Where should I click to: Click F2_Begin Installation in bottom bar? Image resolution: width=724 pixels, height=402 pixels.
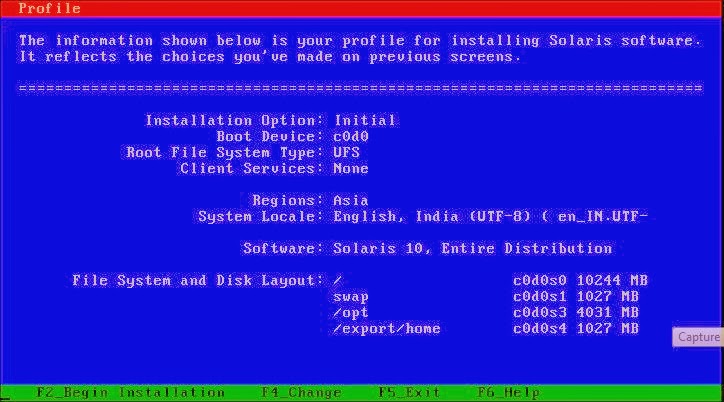click(x=130, y=393)
